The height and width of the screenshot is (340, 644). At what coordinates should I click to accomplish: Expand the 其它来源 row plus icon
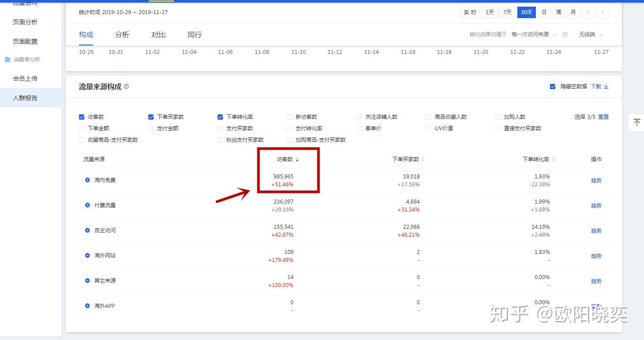[87, 281]
